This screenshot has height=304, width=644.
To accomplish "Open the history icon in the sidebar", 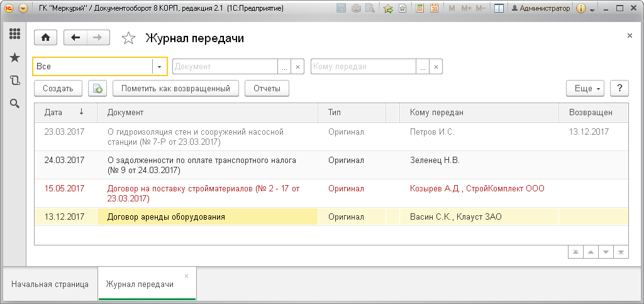I will tap(15, 80).
